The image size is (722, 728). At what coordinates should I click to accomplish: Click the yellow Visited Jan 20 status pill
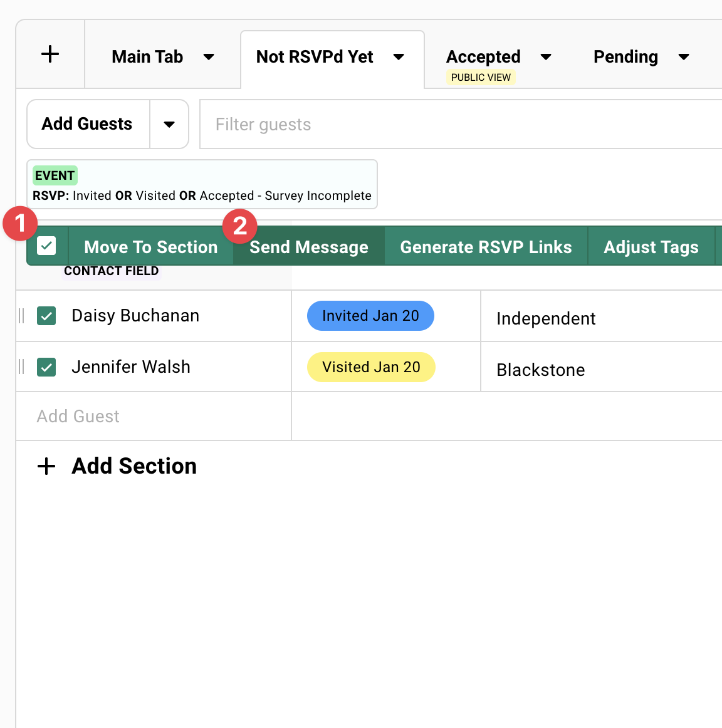[371, 367]
